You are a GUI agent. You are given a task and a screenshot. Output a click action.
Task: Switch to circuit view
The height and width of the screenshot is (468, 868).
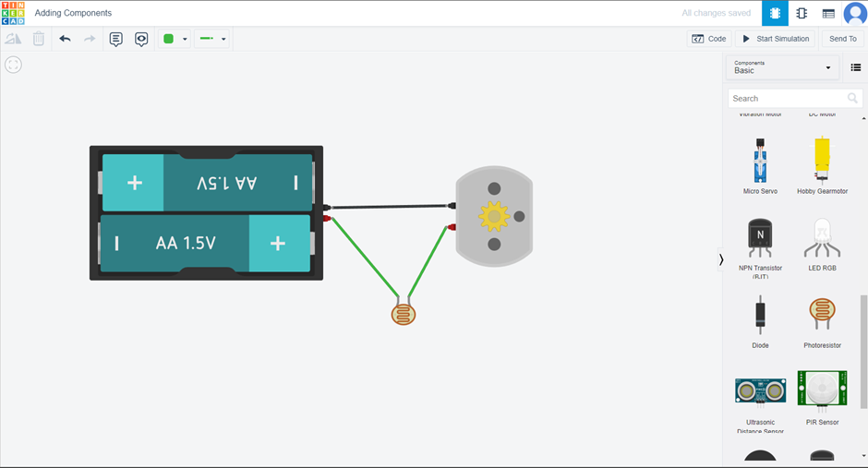click(775, 13)
